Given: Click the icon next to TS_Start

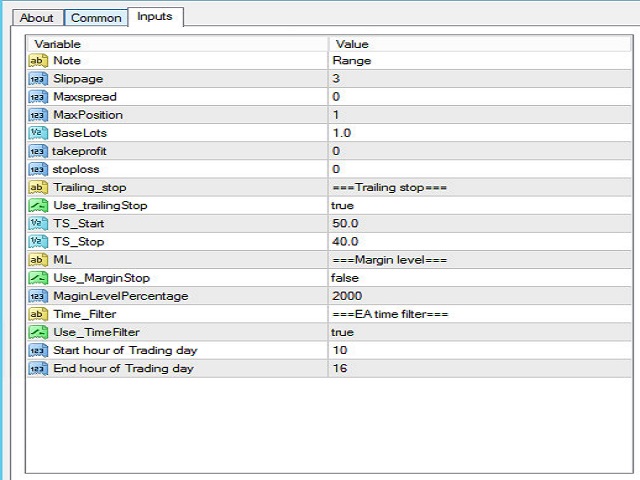Looking at the screenshot, I should pos(39,223).
